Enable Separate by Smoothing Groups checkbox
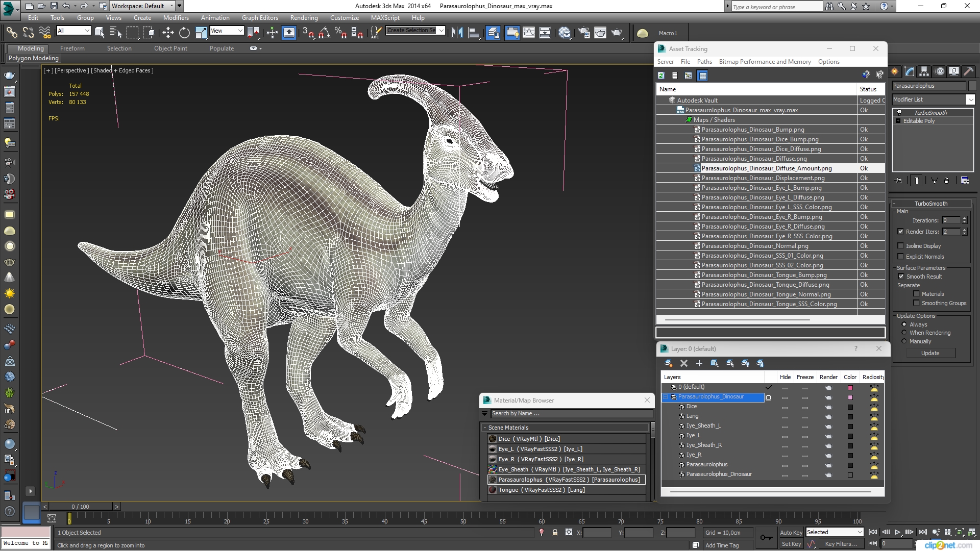This screenshot has height=551, width=980. click(x=916, y=303)
